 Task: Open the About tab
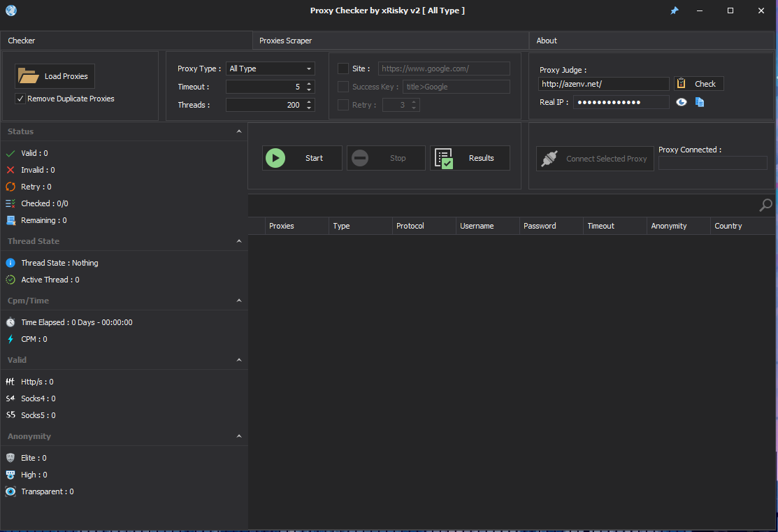point(547,41)
